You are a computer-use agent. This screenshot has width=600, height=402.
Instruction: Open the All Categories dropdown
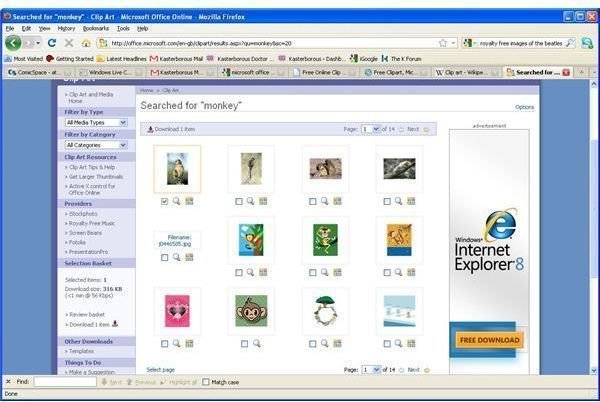(x=96, y=145)
